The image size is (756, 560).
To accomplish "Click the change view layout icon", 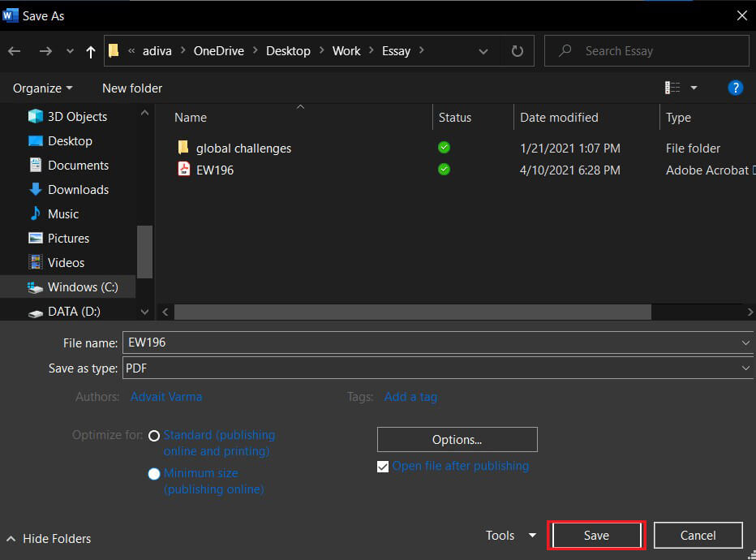I will [x=672, y=87].
